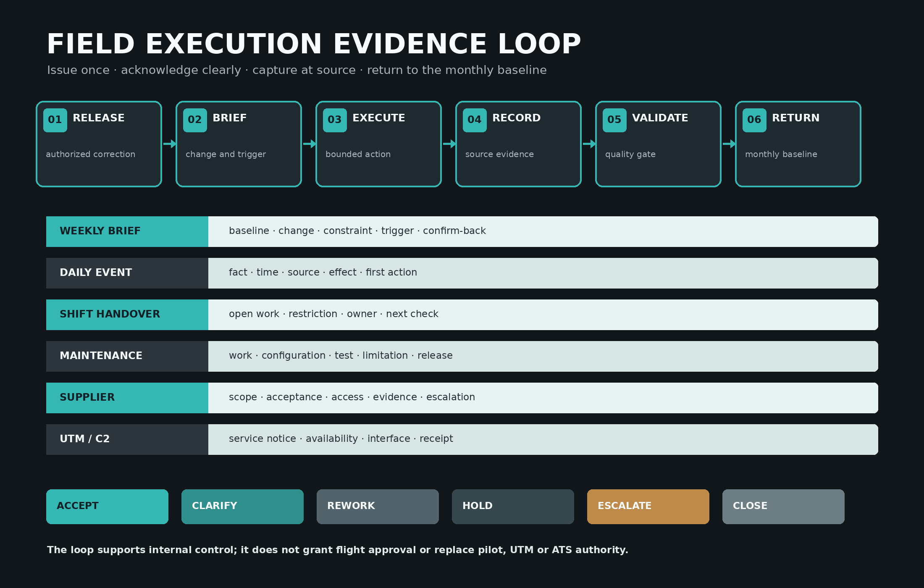
Task: Click 'bounded action' text
Action: [358, 154]
